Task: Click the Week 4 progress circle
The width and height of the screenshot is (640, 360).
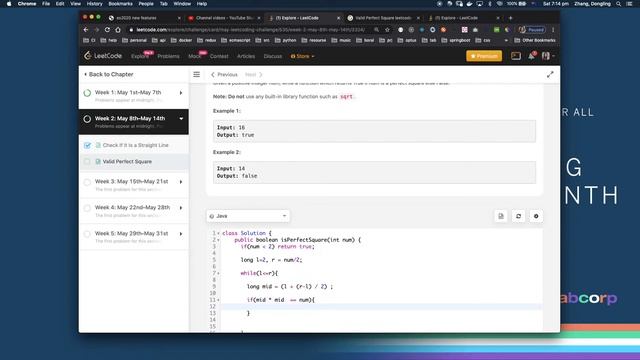Action: click(87, 208)
